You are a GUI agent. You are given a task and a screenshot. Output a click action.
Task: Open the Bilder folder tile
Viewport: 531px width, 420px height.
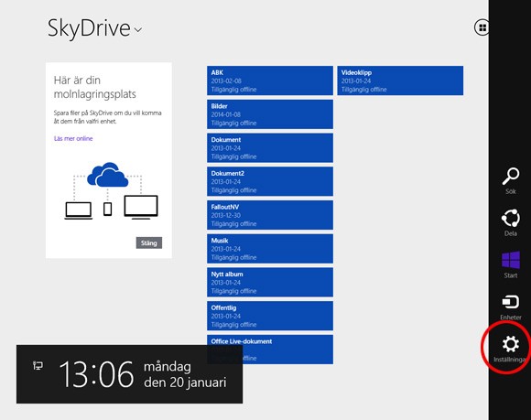(270, 114)
